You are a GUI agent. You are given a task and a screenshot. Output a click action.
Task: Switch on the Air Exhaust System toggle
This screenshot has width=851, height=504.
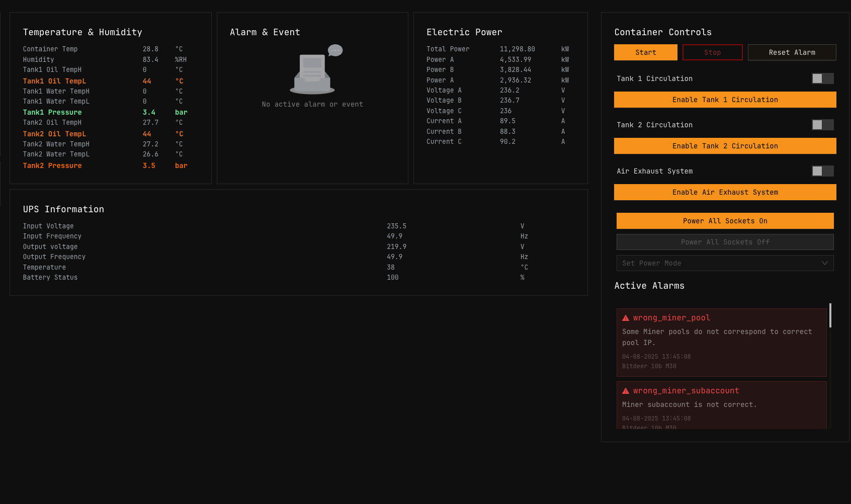pyautogui.click(x=822, y=171)
